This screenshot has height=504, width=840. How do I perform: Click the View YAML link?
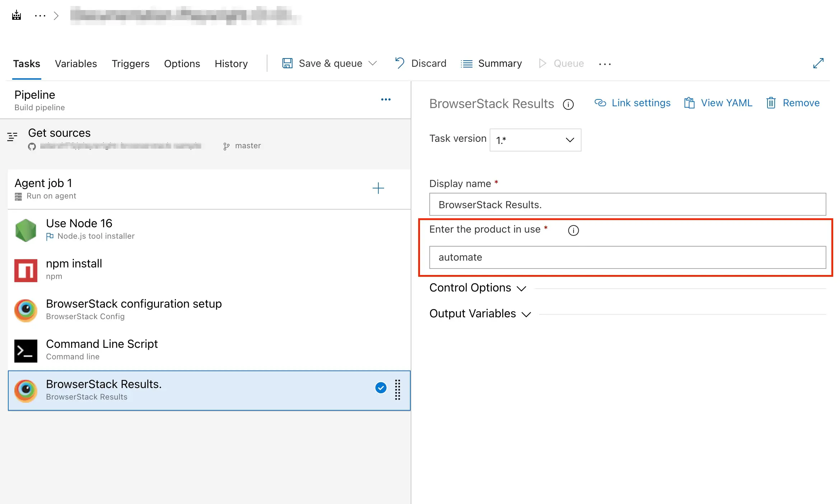[x=718, y=103]
